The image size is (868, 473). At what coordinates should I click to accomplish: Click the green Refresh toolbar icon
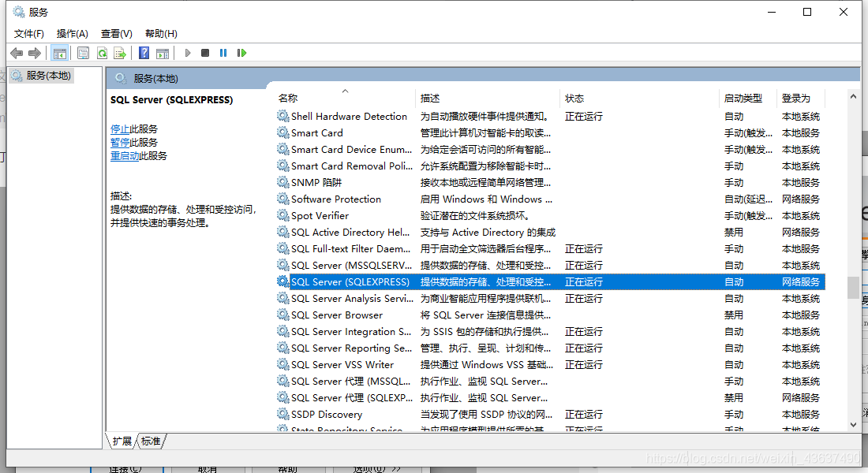click(102, 53)
